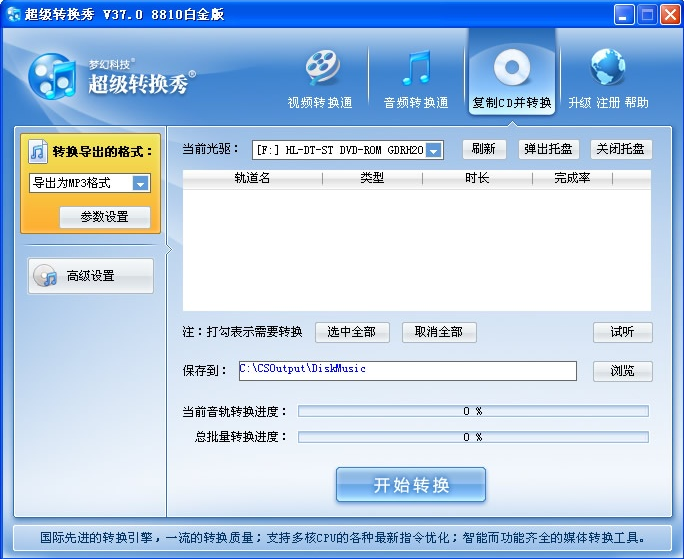Open 高级设置 advanced settings

click(91, 276)
